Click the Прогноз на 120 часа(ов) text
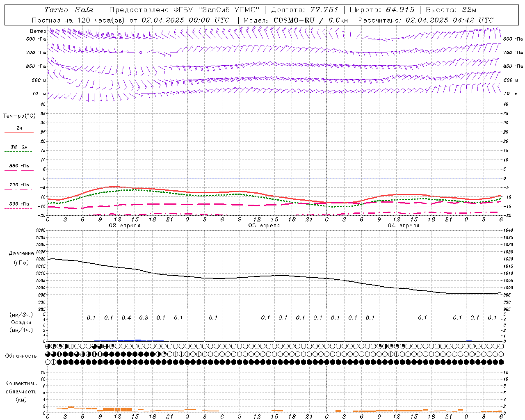525x420 pixels. 79,20
